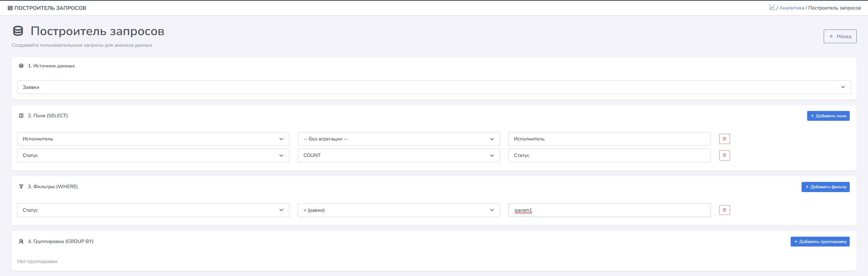The height and width of the screenshot is (276, 868).
Task: Delete the Статус COUNT field row
Action: (x=725, y=155)
